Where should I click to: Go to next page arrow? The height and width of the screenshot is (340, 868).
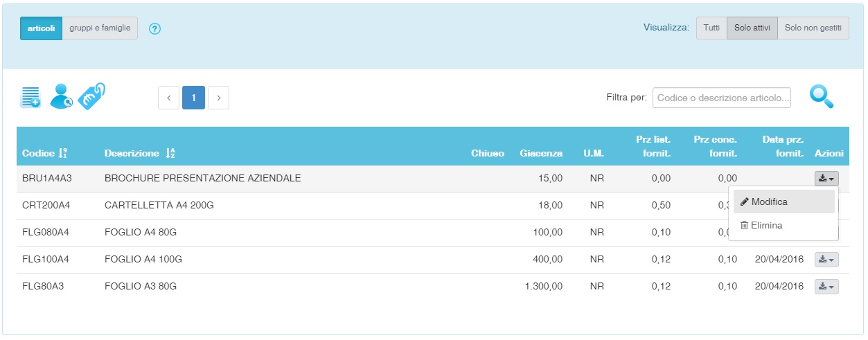(219, 98)
